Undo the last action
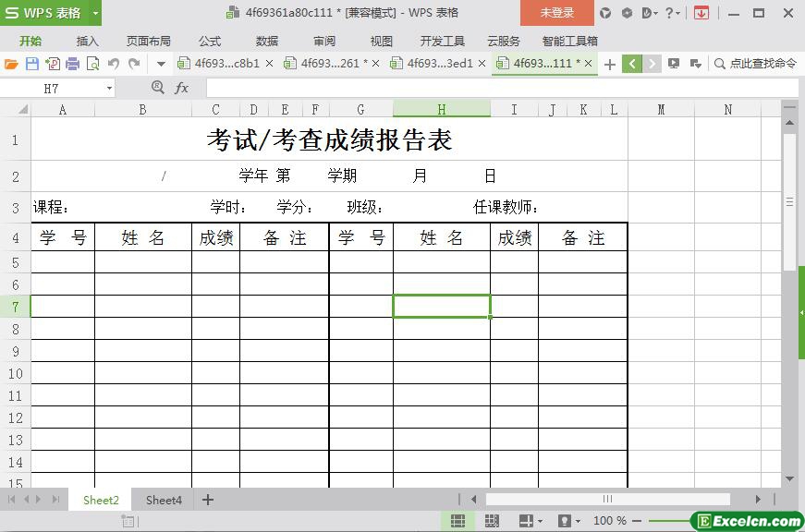805x532 pixels. point(114,64)
